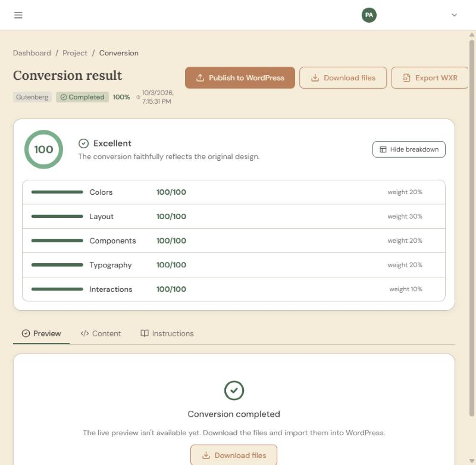Click the Colors progress bar
The image size is (476, 465).
57,192
